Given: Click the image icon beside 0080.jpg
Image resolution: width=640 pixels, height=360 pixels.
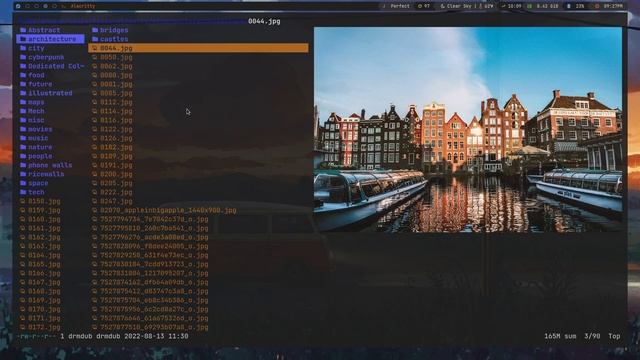Looking at the screenshot, I should (95, 75).
